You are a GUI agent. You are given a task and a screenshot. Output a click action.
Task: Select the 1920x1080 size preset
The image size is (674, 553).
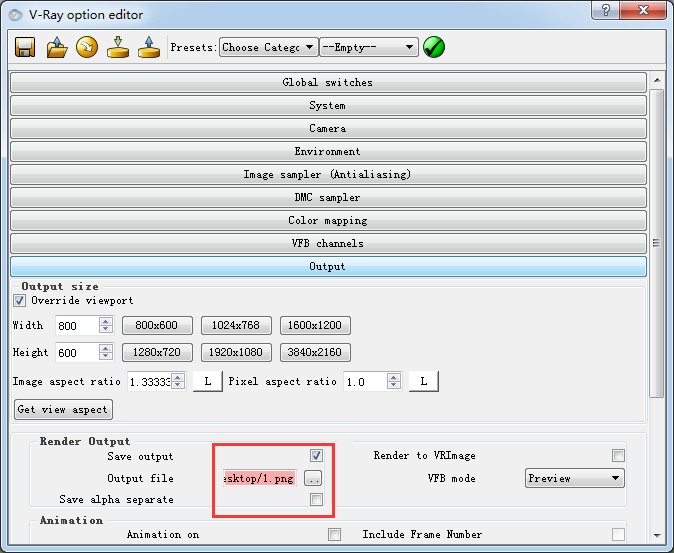pyautogui.click(x=236, y=352)
